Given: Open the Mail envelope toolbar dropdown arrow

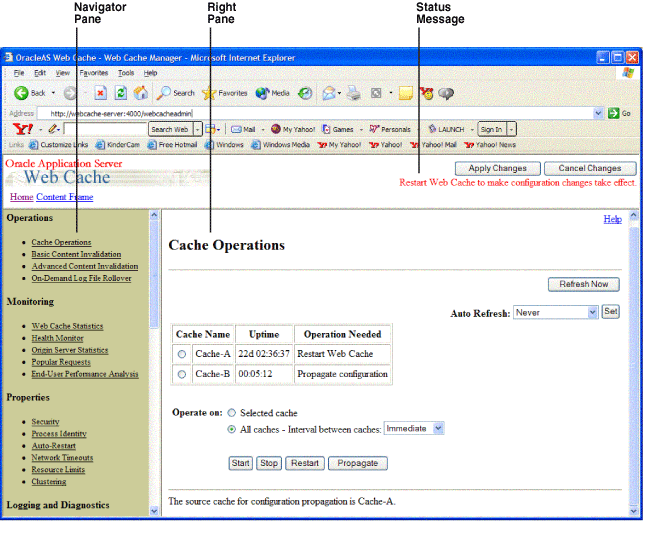Looking at the screenshot, I should tap(339, 93).
